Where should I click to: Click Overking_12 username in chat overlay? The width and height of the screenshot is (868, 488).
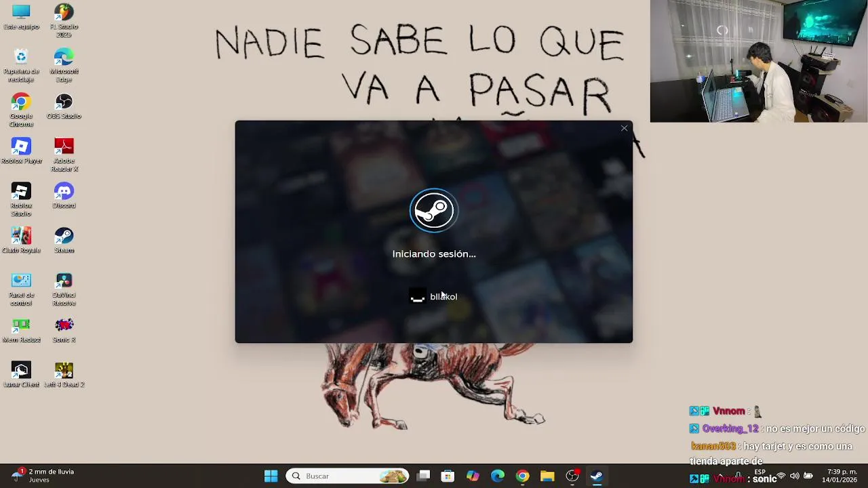730,429
